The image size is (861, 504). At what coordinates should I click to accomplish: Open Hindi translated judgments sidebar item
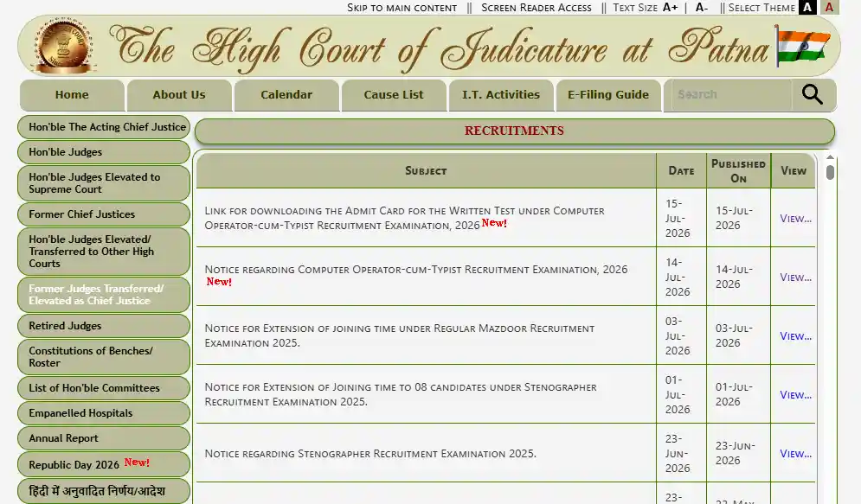coord(104,491)
